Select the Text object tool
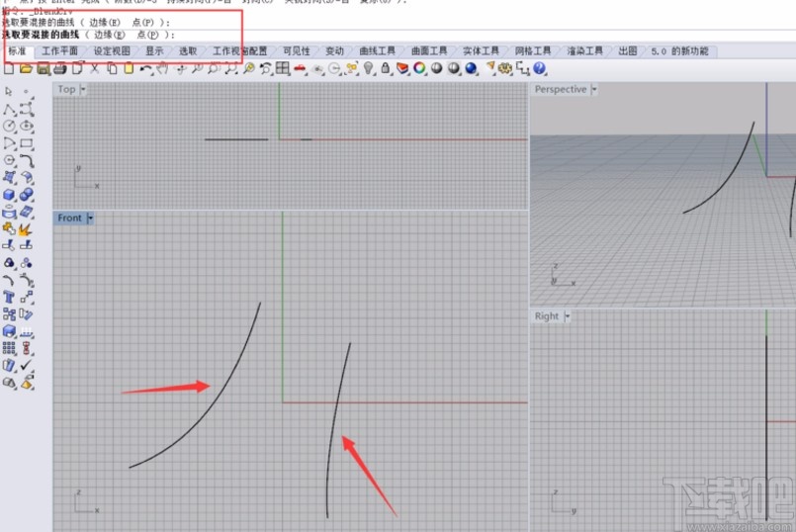The image size is (796, 532). click(x=9, y=297)
